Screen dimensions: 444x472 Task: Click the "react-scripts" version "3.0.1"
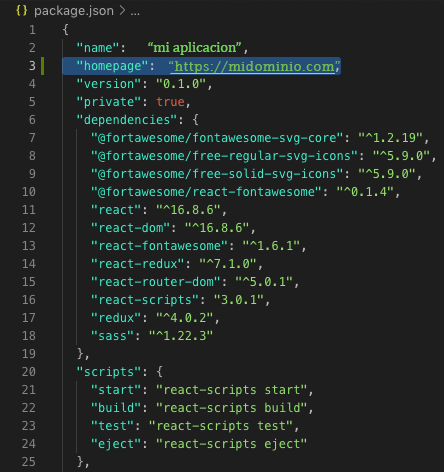pos(239,300)
